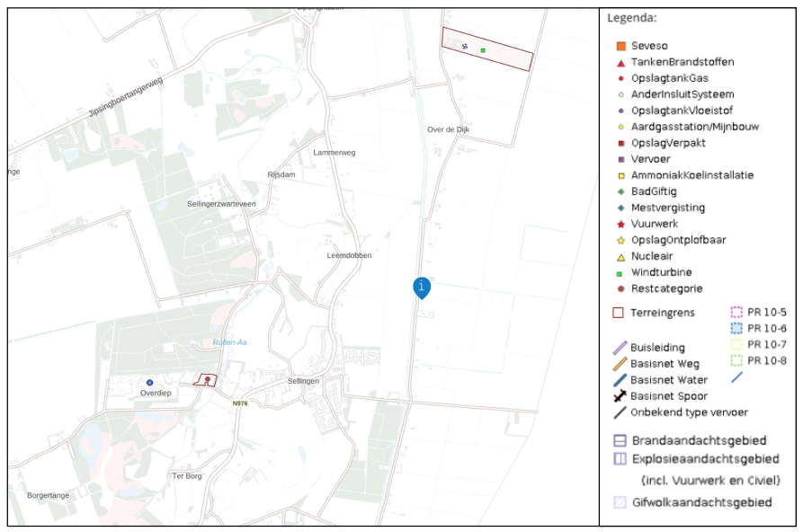Click the PR 10-7 yellow dotted swatch
Image resolution: width=803 pixels, height=532 pixels.
736,344
